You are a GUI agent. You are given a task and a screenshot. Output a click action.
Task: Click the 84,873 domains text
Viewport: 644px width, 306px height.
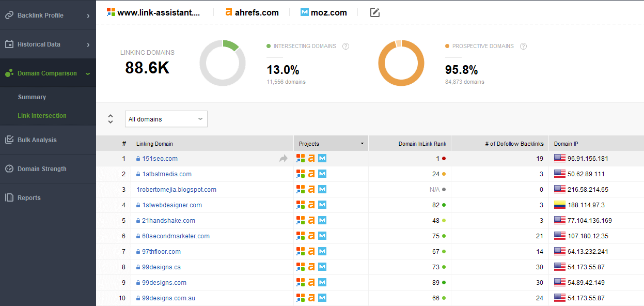pyautogui.click(x=465, y=82)
